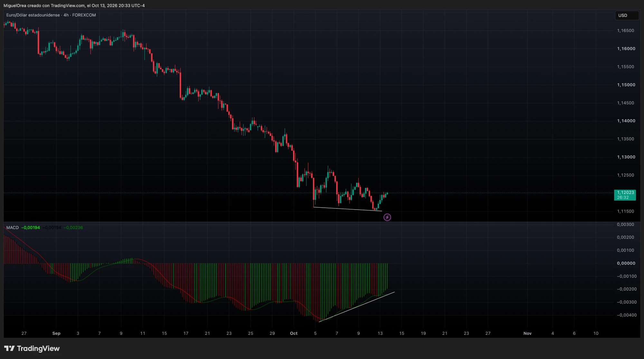Click the -0,00400 MACD axis label
The image size is (644, 359).
click(x=627, y=315)
